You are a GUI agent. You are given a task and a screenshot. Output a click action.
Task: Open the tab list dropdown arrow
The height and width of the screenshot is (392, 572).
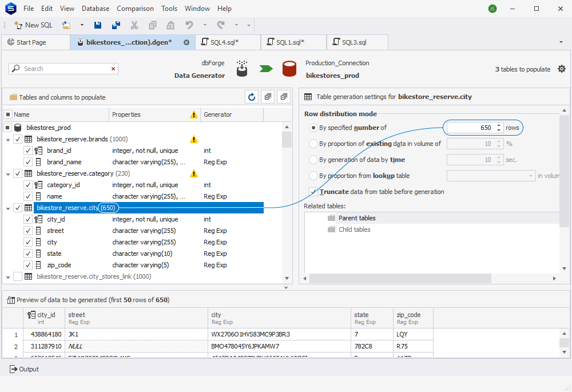click(x=561, y=42)
